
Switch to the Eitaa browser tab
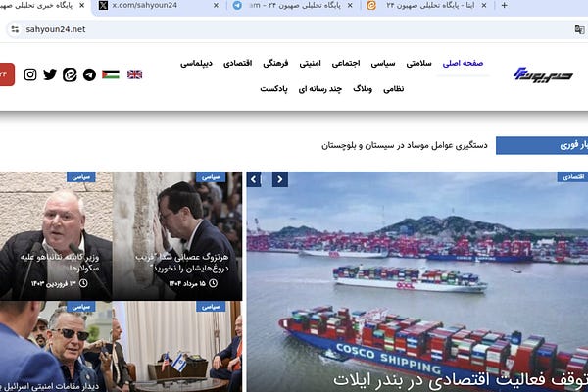pyautogui.click(x=427, y=6)
